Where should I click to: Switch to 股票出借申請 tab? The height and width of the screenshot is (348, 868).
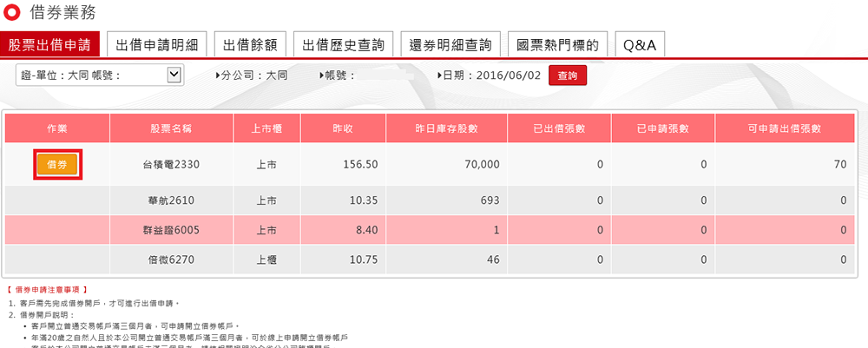click(49, 45)
